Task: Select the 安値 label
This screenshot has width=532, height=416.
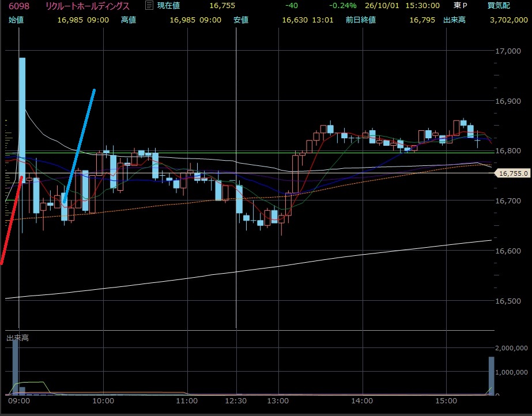Action: 241,20
